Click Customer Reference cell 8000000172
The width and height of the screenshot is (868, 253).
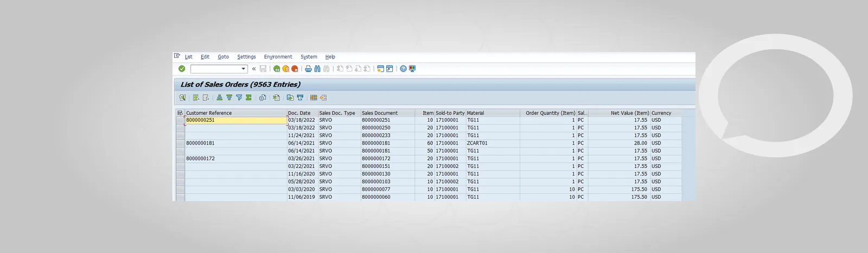236,159
